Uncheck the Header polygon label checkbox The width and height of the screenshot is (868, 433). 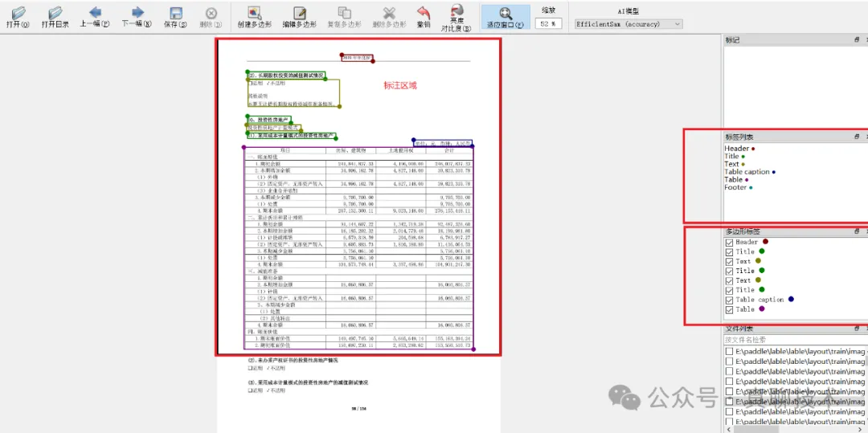729,243
